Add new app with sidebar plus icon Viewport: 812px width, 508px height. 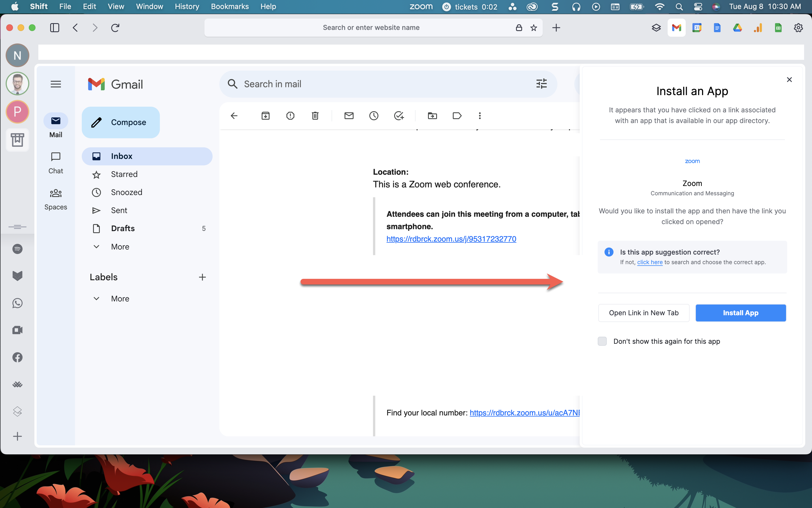pyautogui.click(x=17, y=436)
